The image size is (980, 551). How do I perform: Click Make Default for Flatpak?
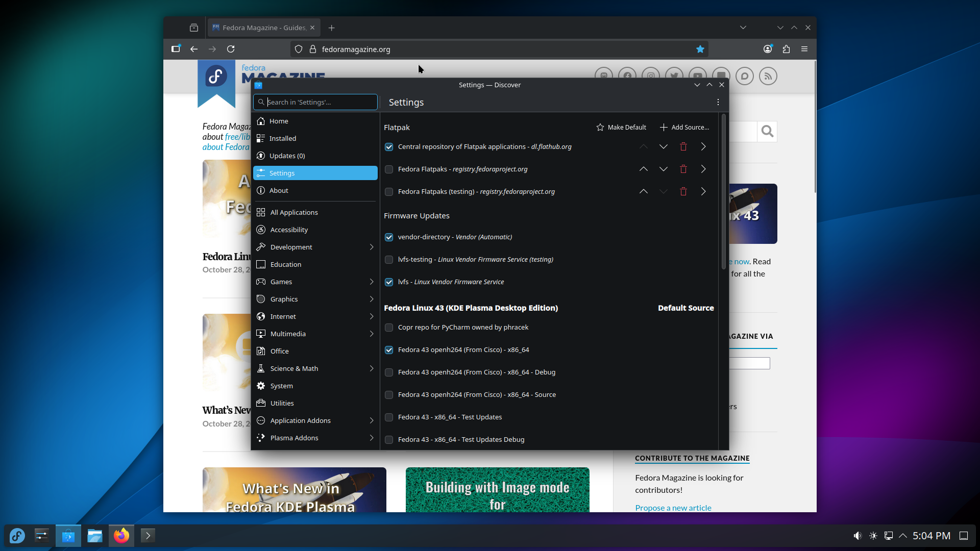coord(621,128)
